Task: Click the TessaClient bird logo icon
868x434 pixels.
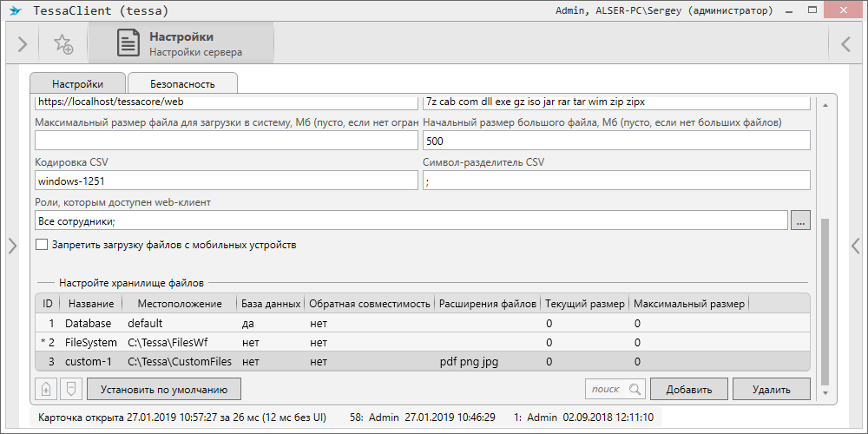Action: [16, 11]
